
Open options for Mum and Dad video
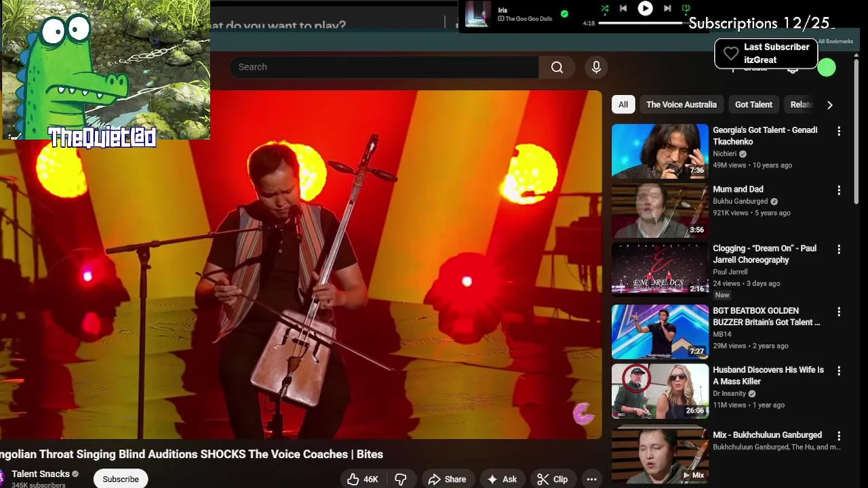(839, 190)
